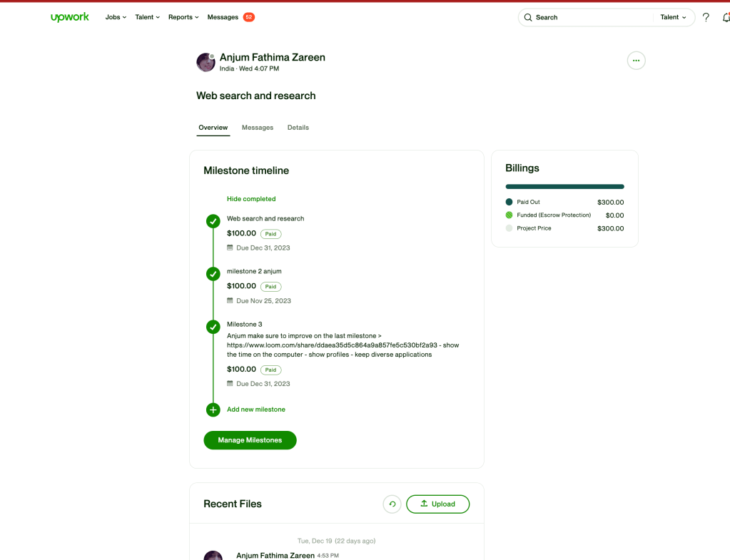Click the Billings progress bar
Viewport: 730px width, 560px height.
(x=564, y=187)
